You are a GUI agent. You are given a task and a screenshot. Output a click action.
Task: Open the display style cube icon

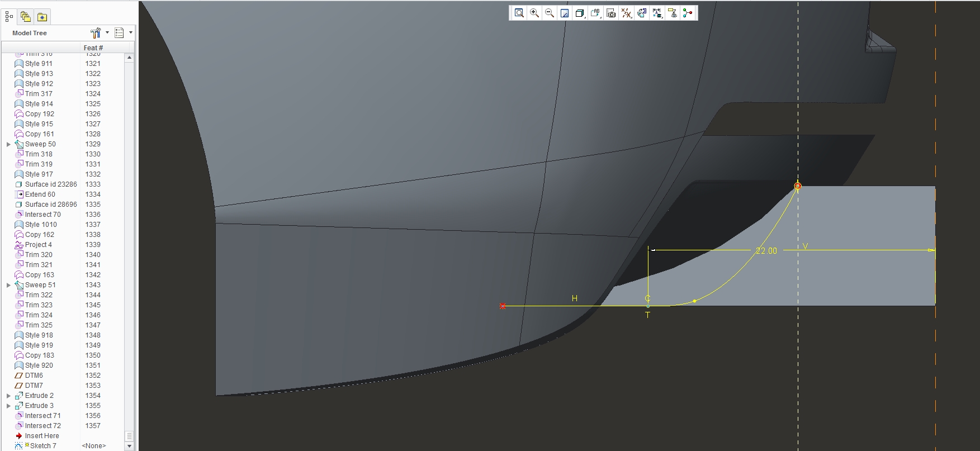pos(580,13)
